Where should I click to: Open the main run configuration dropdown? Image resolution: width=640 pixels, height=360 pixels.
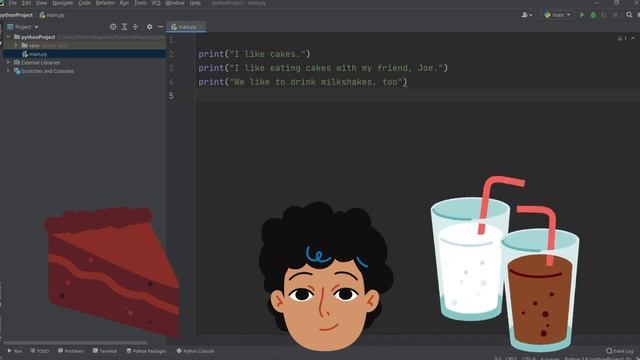pyautogui.click(x=557, y=15)
